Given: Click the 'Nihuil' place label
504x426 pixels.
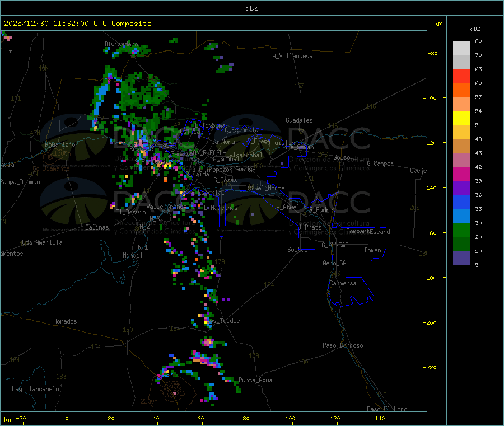Looking at the screenshot, I should (x=133, y=255).
